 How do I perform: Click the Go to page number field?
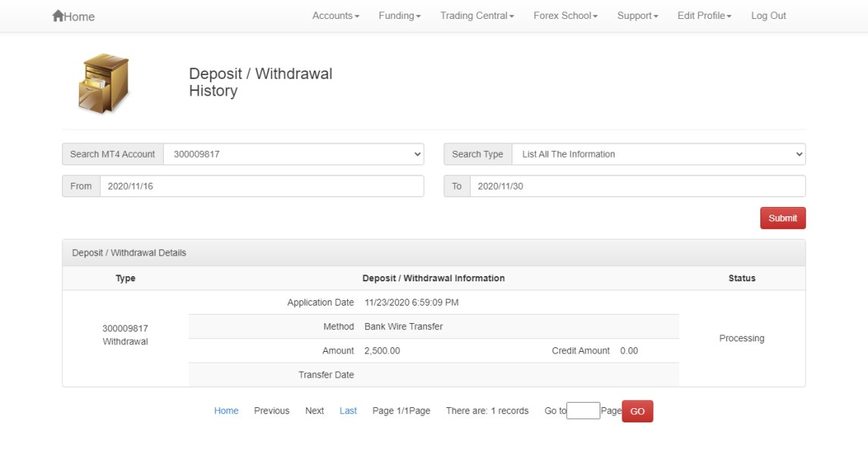tap(583, 411)
